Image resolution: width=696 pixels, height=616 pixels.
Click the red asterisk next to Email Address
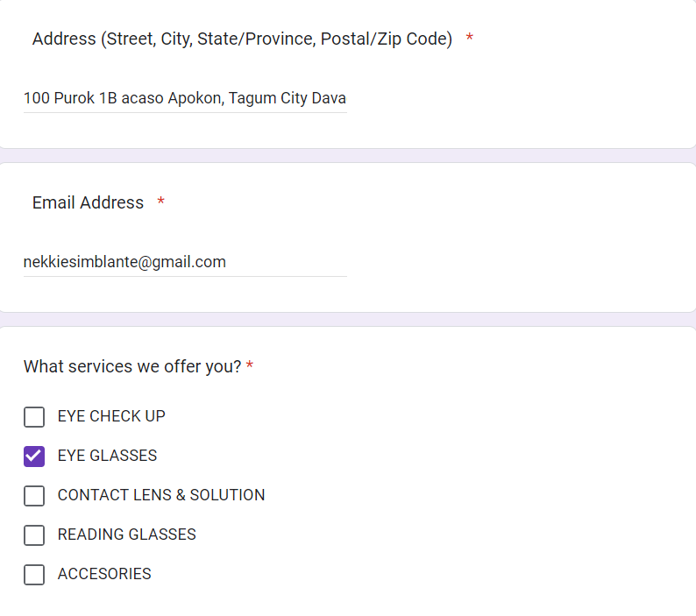click(160, 202)
